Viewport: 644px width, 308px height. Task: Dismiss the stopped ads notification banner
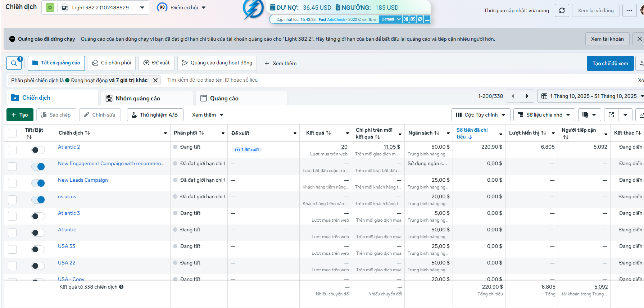639,39
